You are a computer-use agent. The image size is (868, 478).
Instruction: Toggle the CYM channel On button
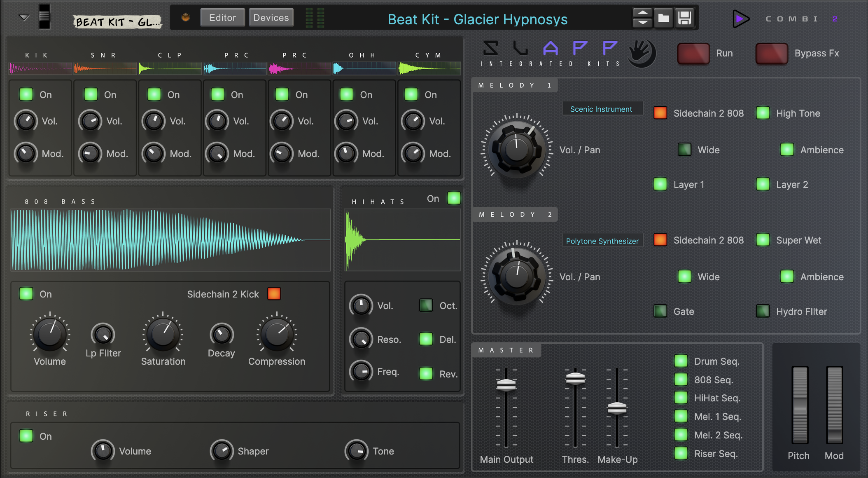coord(411,94)
